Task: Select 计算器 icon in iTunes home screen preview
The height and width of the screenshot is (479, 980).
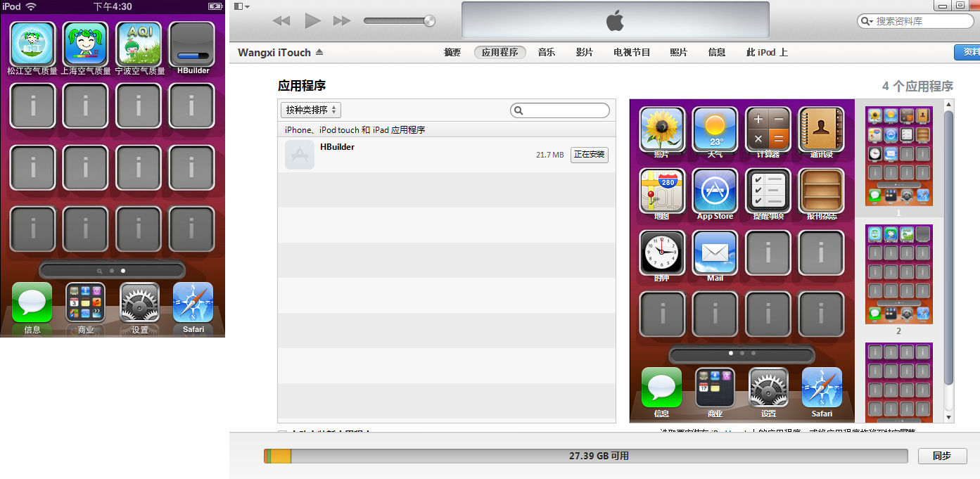Action: [768, 129]
